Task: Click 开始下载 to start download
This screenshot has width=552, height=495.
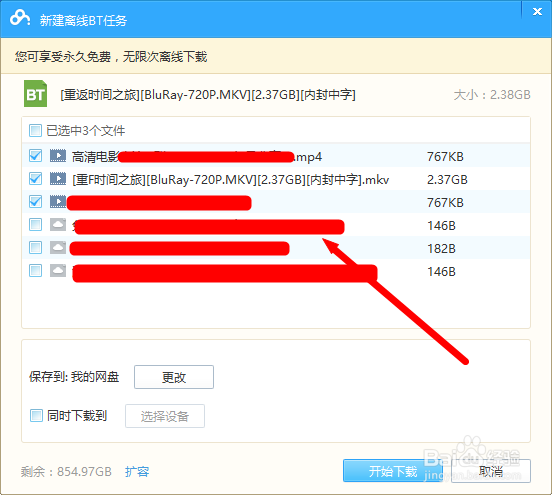Action: (x=393, y=471)
